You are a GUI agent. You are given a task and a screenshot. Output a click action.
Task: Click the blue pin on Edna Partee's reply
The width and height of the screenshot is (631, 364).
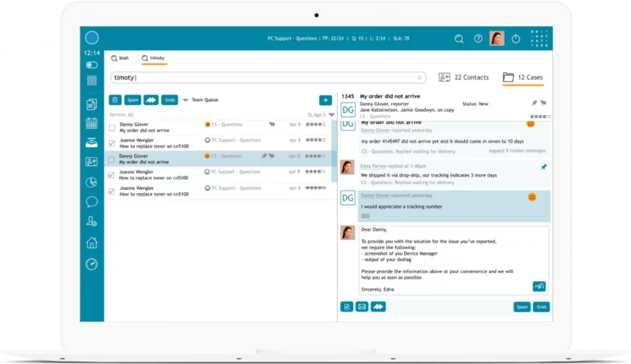[544, 167]
